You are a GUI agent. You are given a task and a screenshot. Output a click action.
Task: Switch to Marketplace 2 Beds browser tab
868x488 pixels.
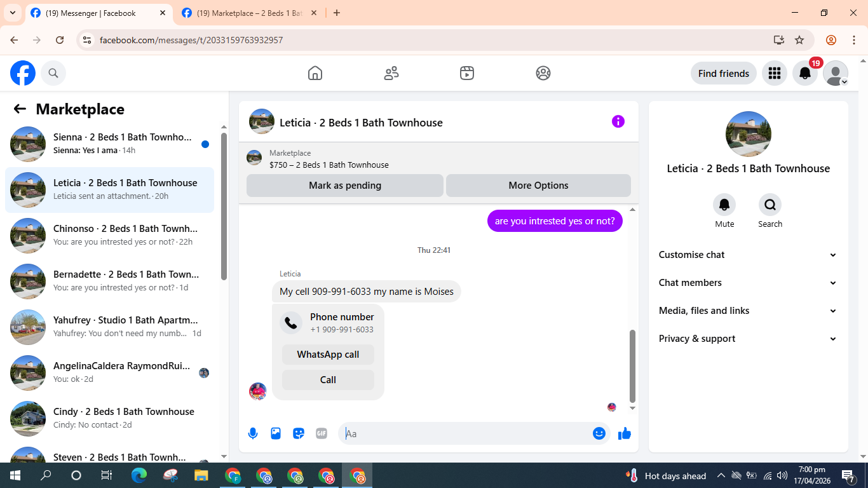pos(249,13)
